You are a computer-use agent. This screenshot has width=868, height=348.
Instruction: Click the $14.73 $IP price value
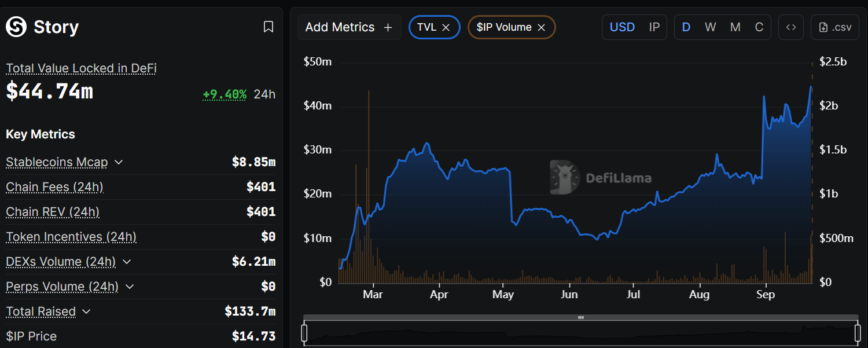(253, 336)
